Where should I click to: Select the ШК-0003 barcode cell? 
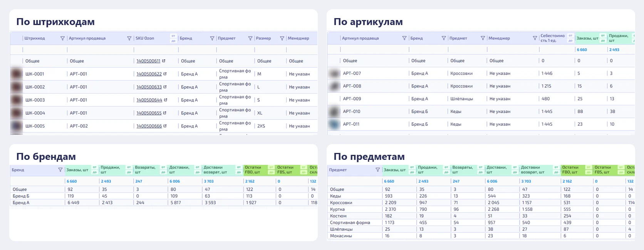[x=35, y=100]
